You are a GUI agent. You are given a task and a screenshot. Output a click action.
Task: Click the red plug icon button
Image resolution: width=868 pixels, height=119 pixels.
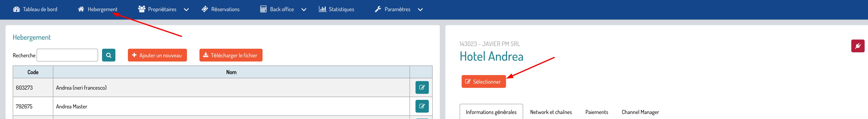(x=857, y=46)
